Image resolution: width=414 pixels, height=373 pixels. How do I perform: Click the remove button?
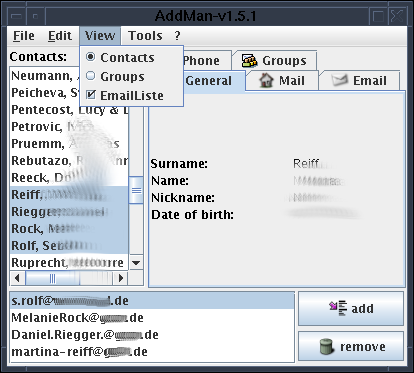(351, 347)
